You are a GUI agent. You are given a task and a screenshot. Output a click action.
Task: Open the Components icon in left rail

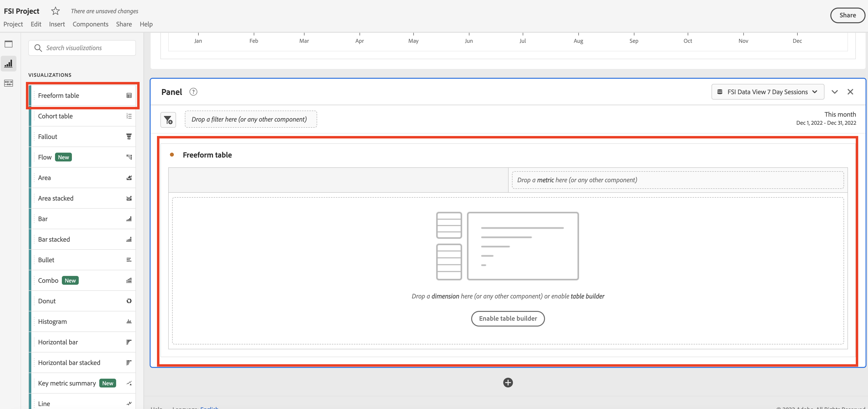pos(8,83)
